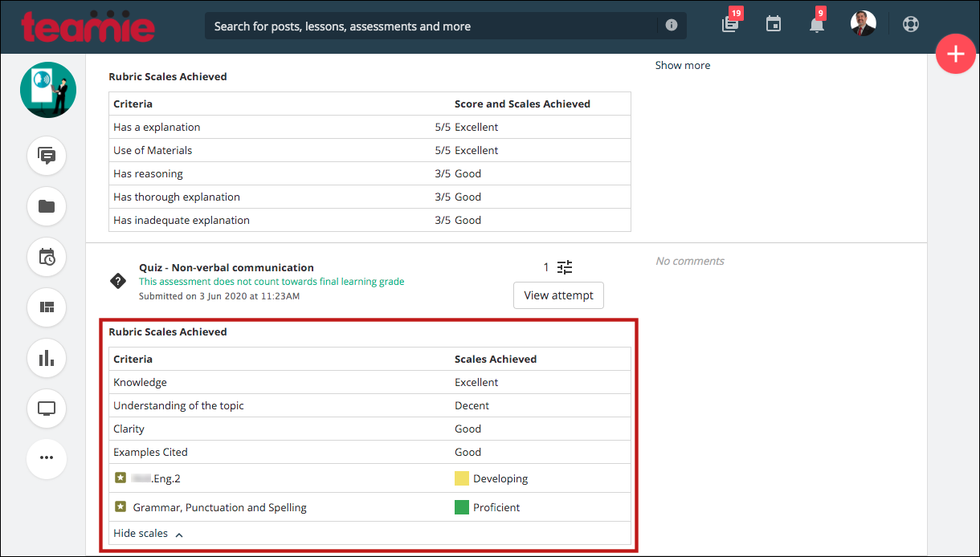The height and width of the screenshot is (557, 980).
Task: Open the calendar icon in top bar
Action: 774,24
